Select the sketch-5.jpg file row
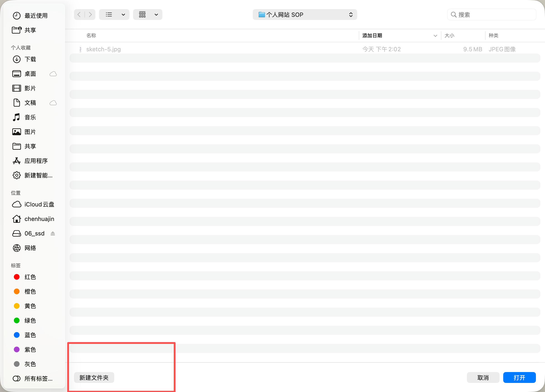The image size is (545, 392). coord(305,49)
